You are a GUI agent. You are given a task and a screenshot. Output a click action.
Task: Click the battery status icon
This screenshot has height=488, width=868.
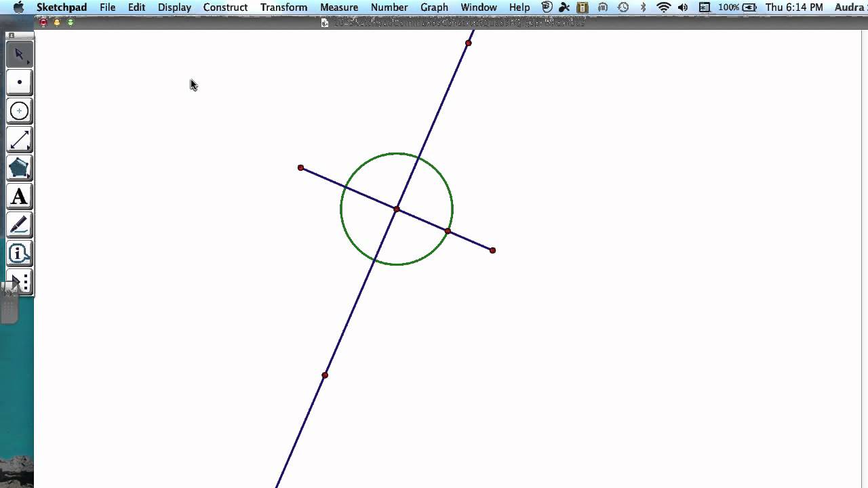coord(749,7)
